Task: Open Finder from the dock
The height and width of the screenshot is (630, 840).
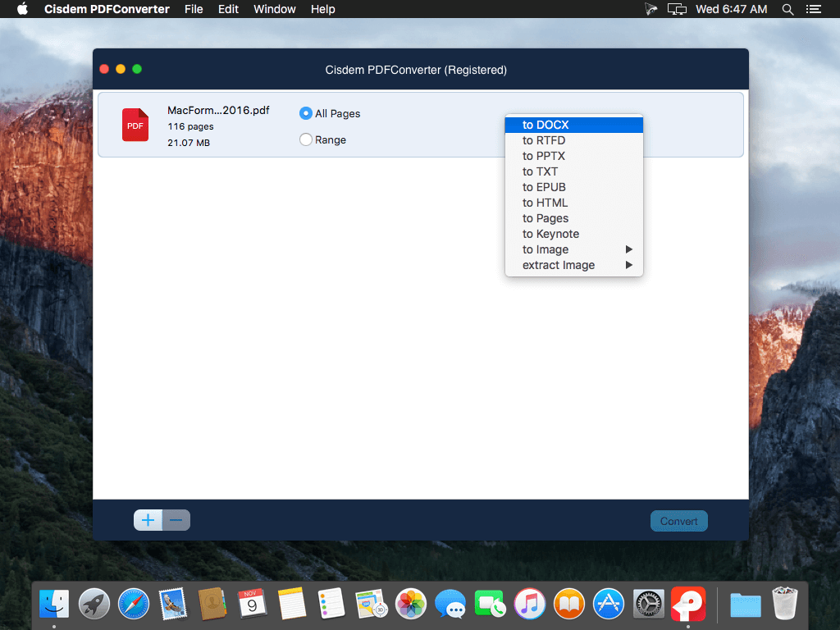Action: coord(54,604)
